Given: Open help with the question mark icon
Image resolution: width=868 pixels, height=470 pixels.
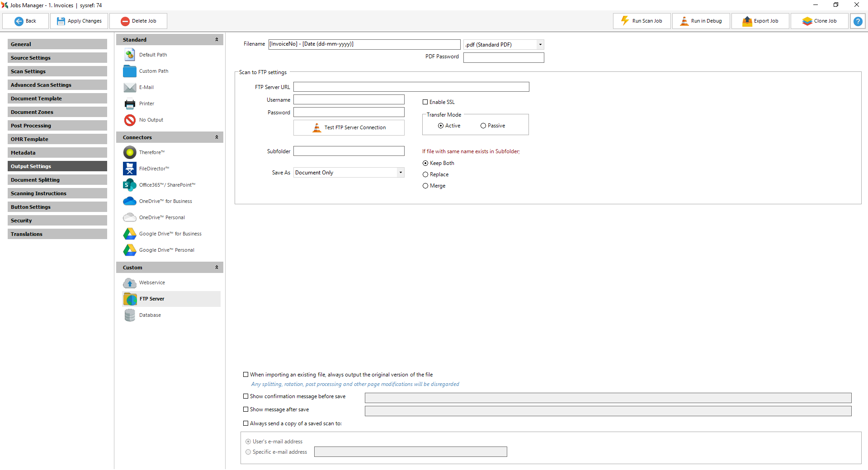Looking at the screenshot, I should tap(858, 21).
